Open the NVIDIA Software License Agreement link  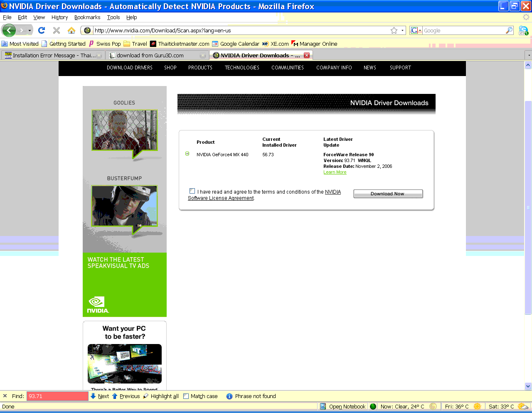264,195
